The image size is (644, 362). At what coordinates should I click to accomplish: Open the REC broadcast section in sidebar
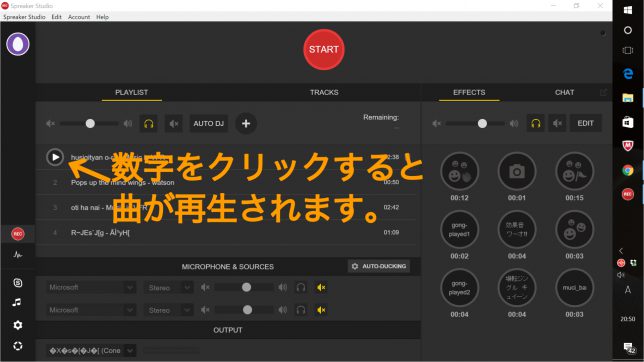point(18,234)
